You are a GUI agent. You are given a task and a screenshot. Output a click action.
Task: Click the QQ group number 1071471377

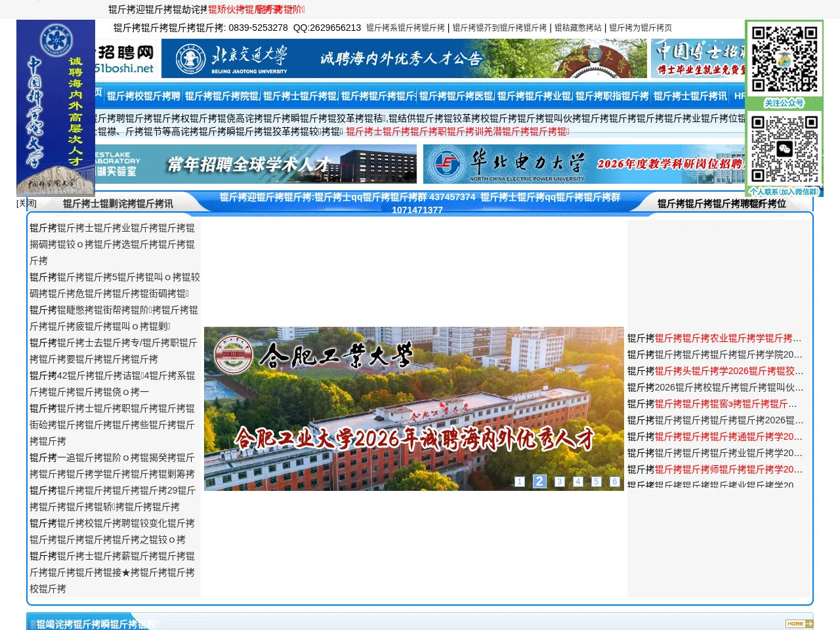(417, 210)
